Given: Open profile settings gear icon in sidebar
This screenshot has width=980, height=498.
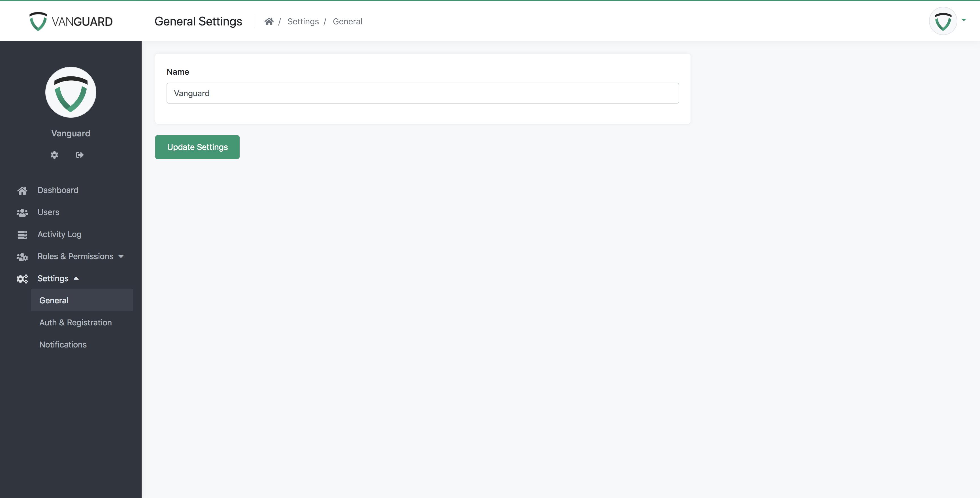Looking at the screenshot, I should 54,155.
